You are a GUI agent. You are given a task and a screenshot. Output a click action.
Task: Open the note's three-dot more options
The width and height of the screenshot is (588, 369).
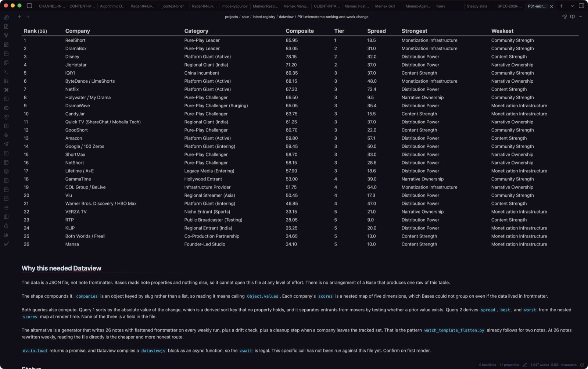[581, 17]
